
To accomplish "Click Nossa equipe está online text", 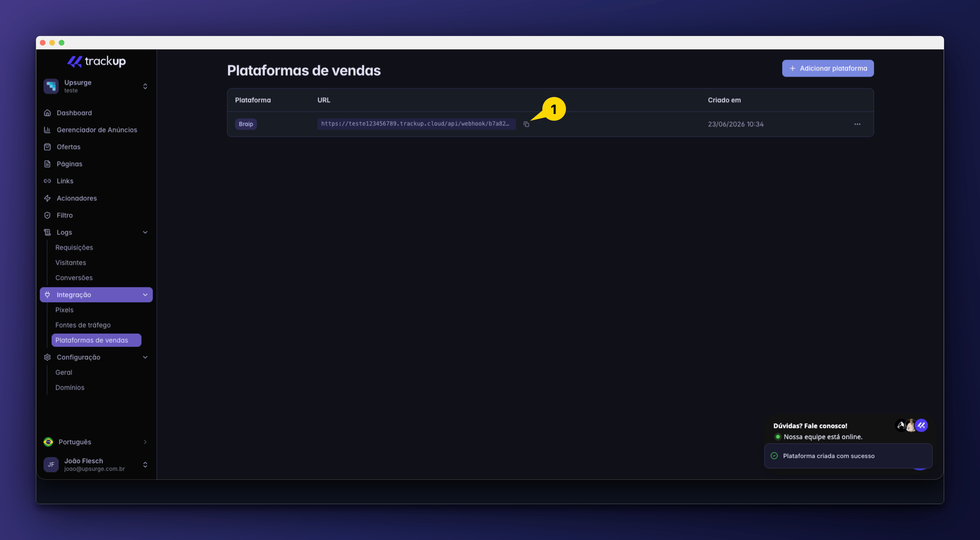I will click(823, 437).
